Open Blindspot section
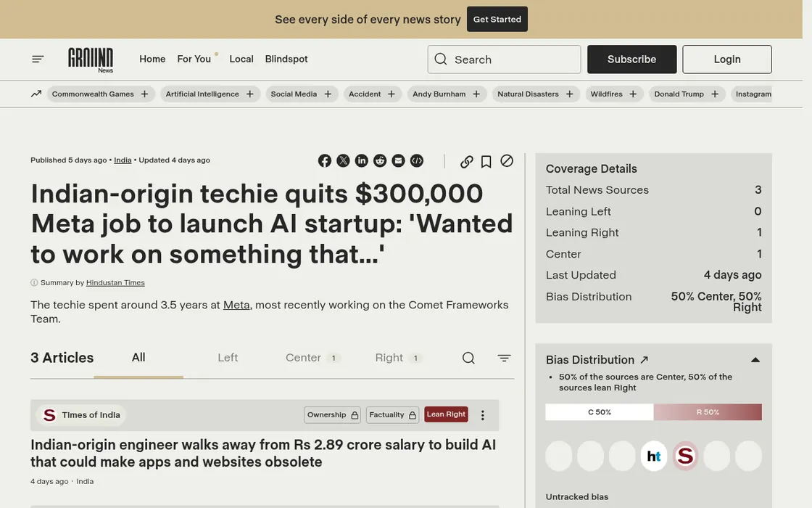Viewport: 812px width, 508px height. pyautogui.click(x=286, y=59)
